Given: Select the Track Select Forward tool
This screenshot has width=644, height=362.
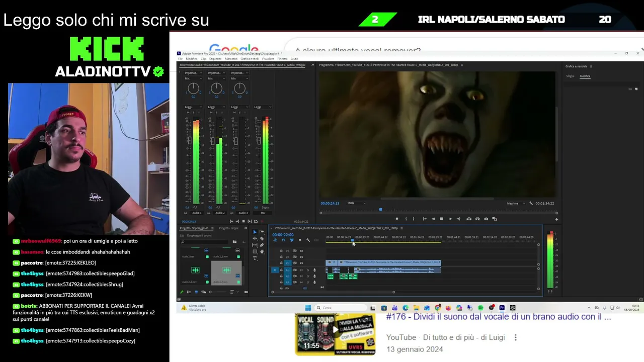Looking at the screenshot, I should coord(262,232).
